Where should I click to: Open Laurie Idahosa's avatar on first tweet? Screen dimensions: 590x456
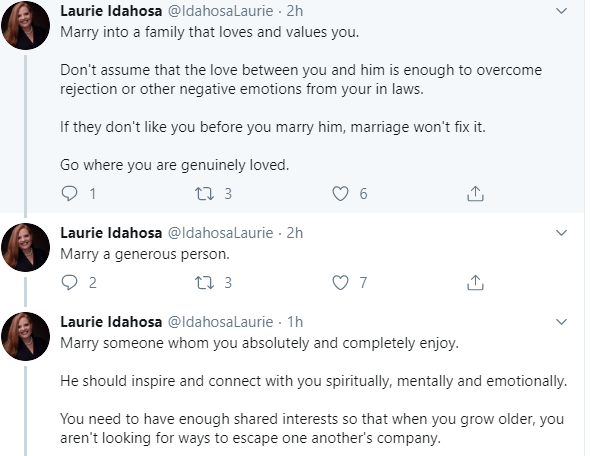click(26, 25)
